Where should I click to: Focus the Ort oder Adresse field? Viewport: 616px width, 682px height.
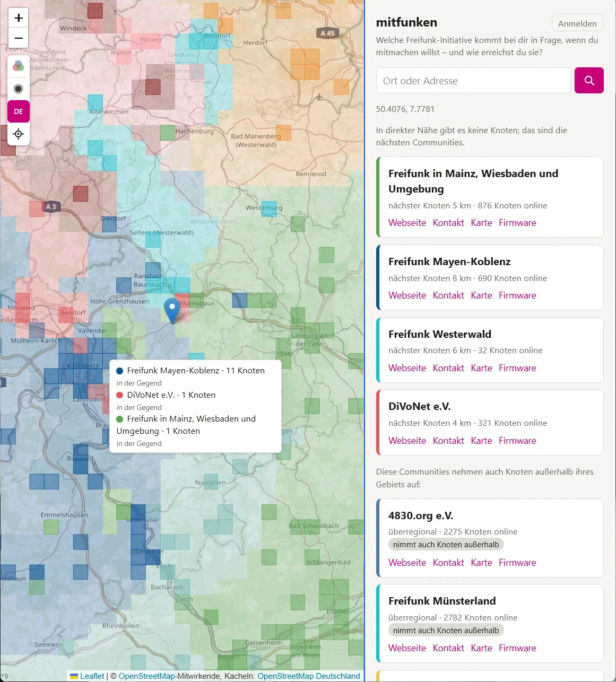tap(473, 81)
